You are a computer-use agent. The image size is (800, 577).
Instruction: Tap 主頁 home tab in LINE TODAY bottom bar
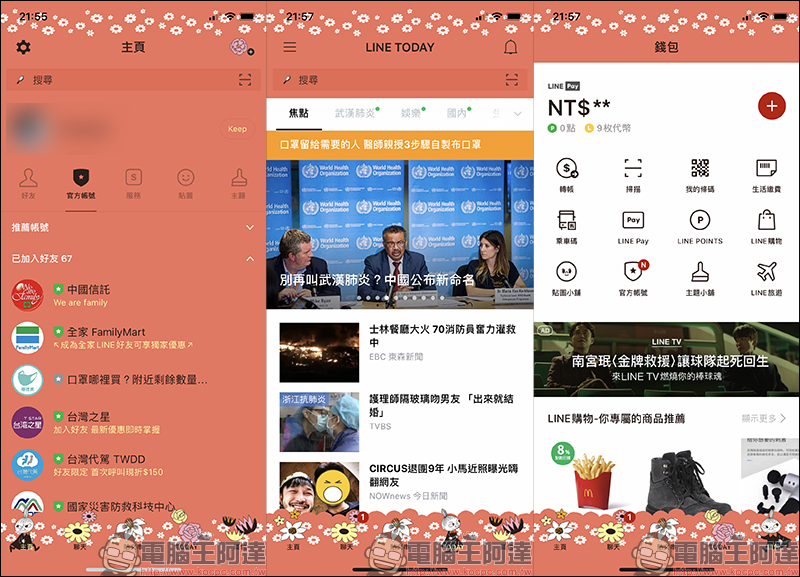293,531
